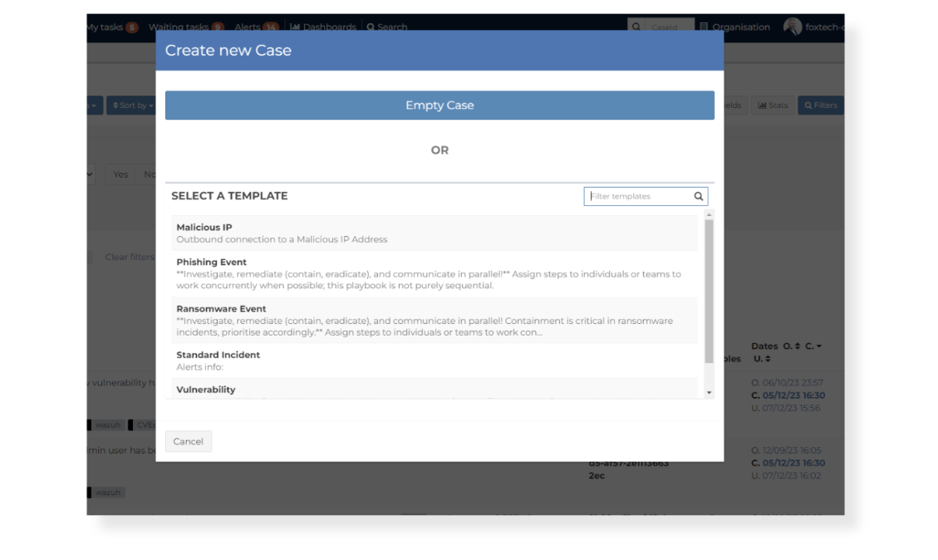Click the magnifier icon in template filter
This screenshot has height=560, width=938.
click(699, 197)
